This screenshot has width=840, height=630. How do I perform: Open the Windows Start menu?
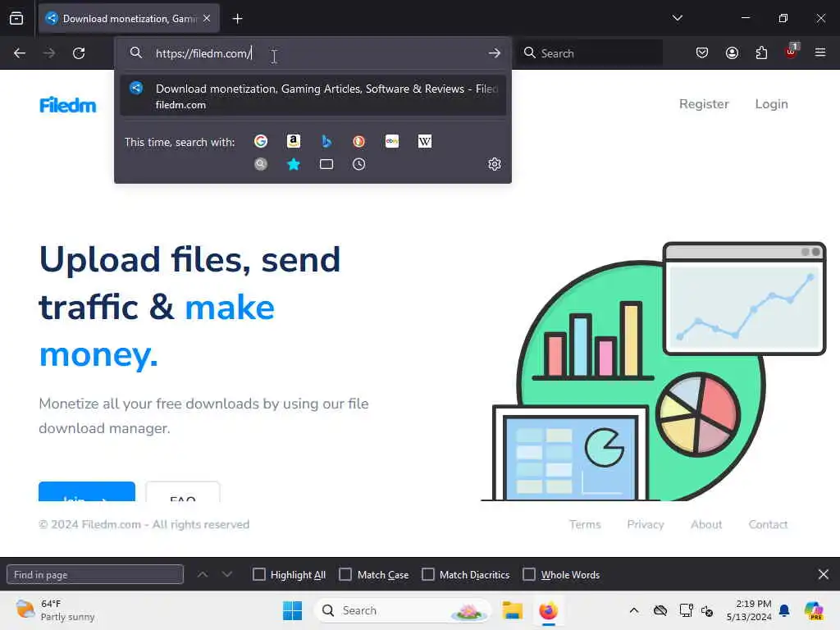pyautogui.click(x=293, y=610)
